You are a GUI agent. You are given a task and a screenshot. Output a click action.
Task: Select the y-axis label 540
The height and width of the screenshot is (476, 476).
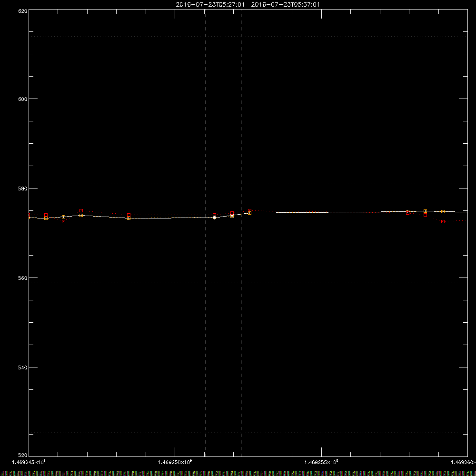pos(23,367)
